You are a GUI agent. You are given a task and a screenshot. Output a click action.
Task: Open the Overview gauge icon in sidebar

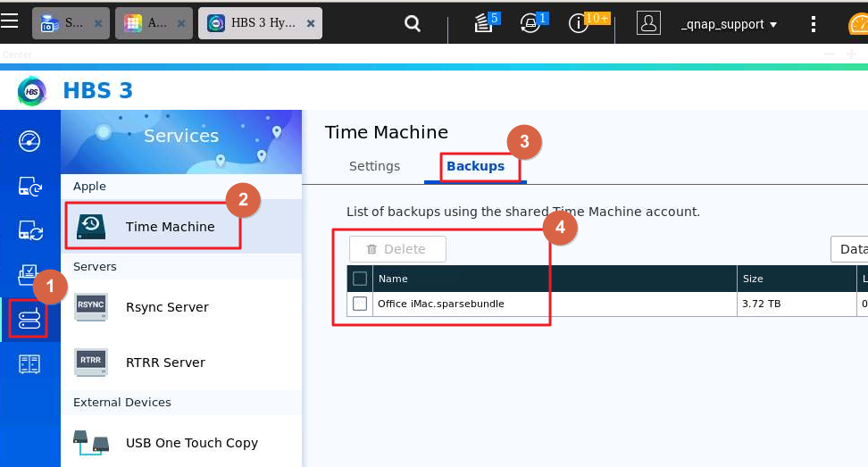[x=29, y=141]
